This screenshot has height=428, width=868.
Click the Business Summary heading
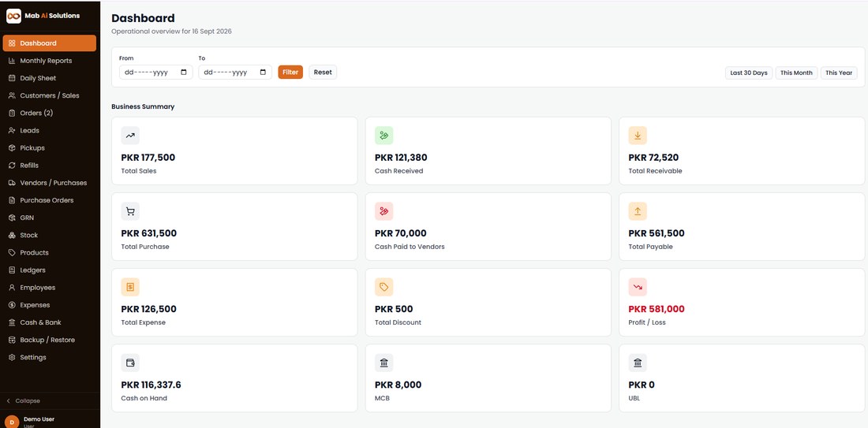click(x=143, y=106)
